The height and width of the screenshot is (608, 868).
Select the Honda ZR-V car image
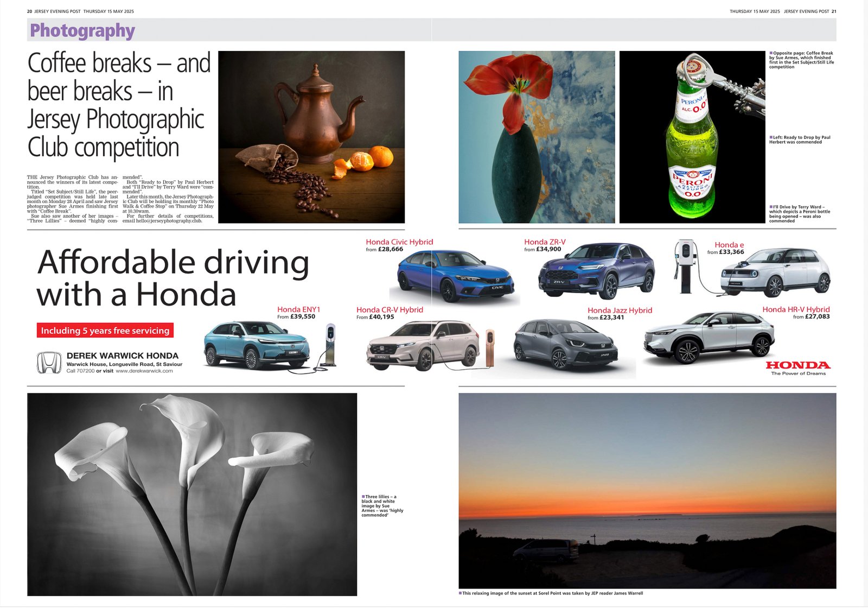point(596,270)
